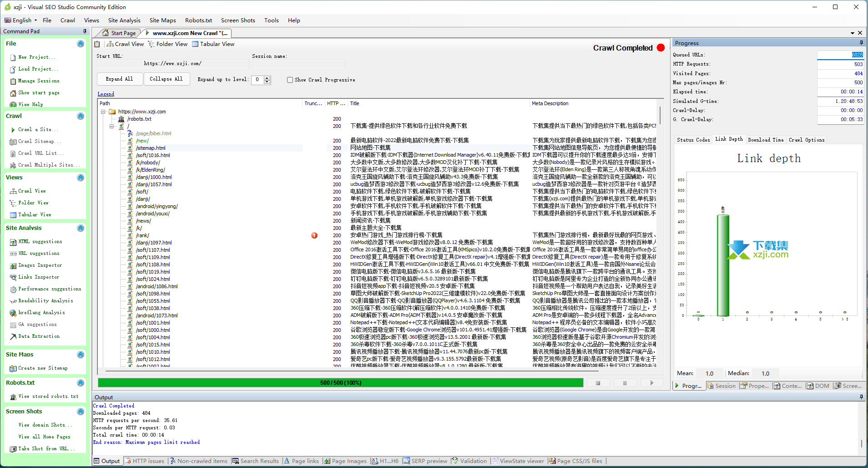Open HTTP issues bottom tab
Image resolution: width=868 pixels, height=468 pixels.
(145, 461)
